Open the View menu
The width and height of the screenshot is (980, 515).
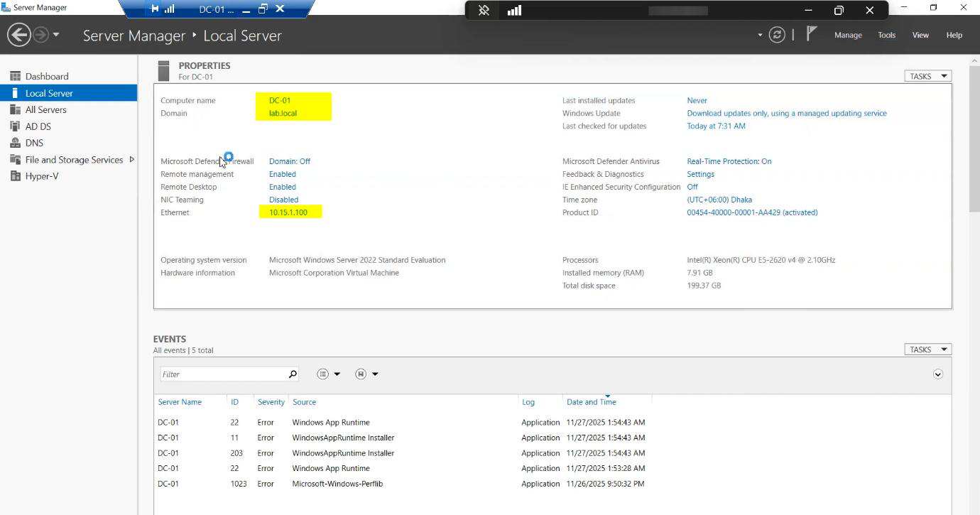point(920,35)
